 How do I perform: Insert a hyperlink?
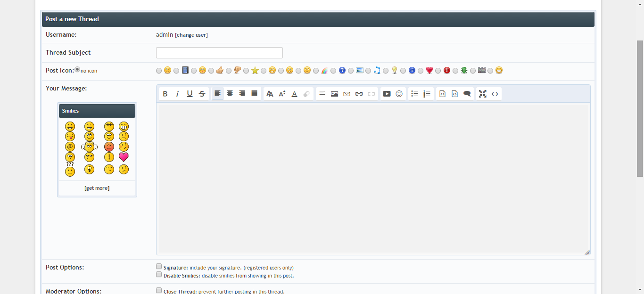coord(359,94)
